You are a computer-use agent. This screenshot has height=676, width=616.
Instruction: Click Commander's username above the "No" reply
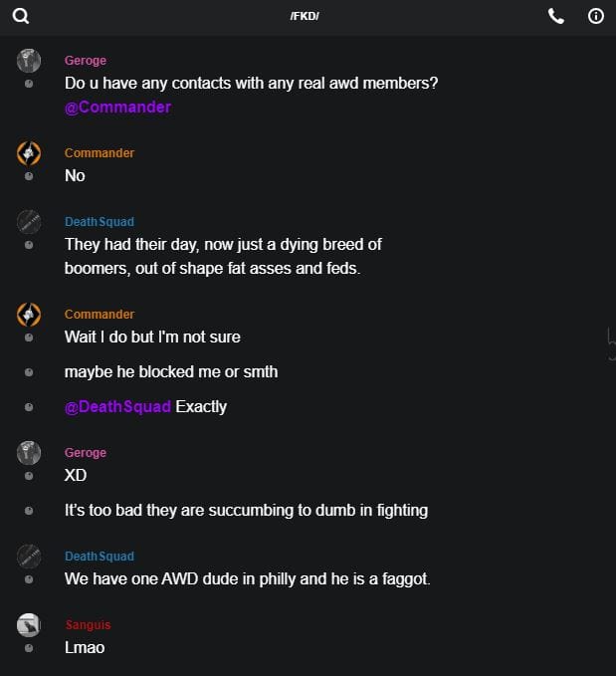pos(100,153)
